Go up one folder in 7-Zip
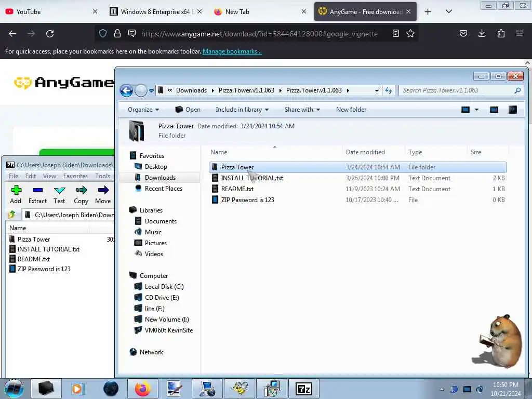 tap(12, 215)
